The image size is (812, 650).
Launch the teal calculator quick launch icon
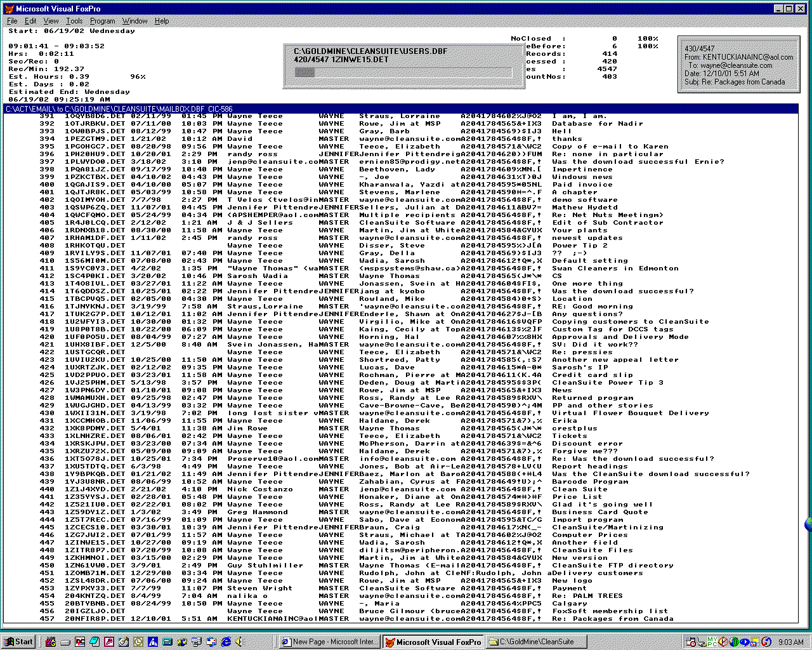tap(167, 642)
